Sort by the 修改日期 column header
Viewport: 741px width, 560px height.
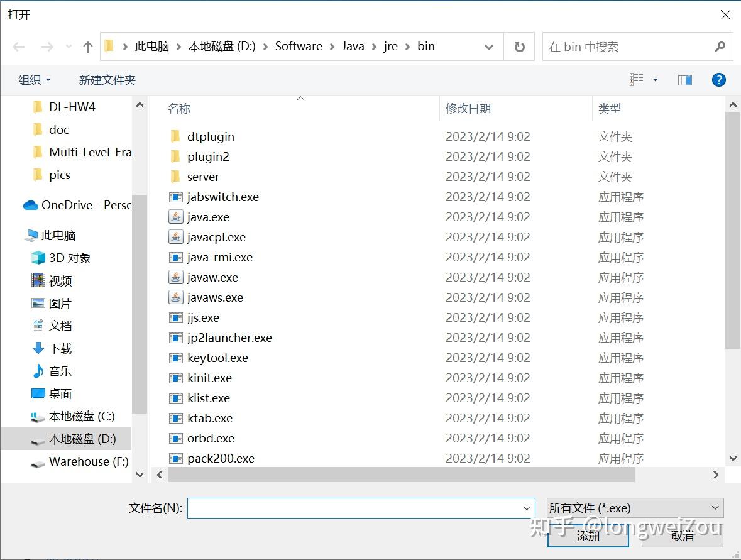coord(468,109)
